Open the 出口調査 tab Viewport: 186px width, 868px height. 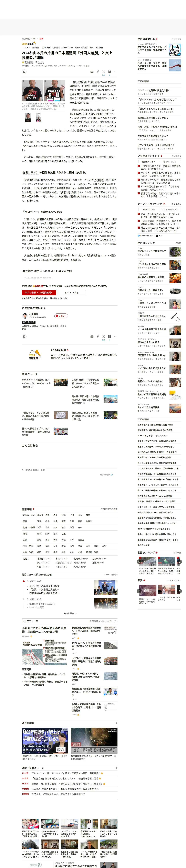coord(99,48)
